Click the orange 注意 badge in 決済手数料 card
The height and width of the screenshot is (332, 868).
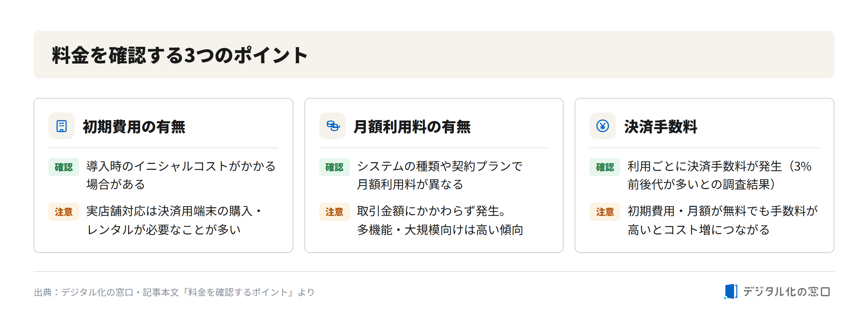coord(605,212)
